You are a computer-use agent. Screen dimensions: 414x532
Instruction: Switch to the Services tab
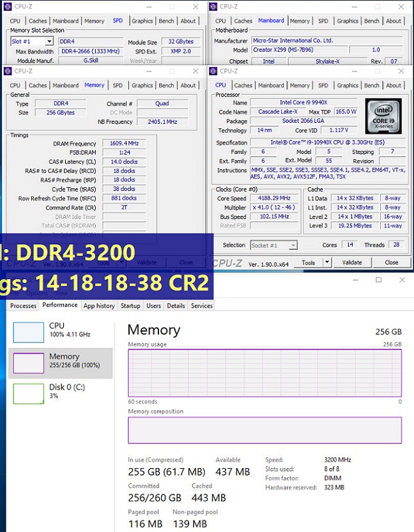(x=202, y=306)
